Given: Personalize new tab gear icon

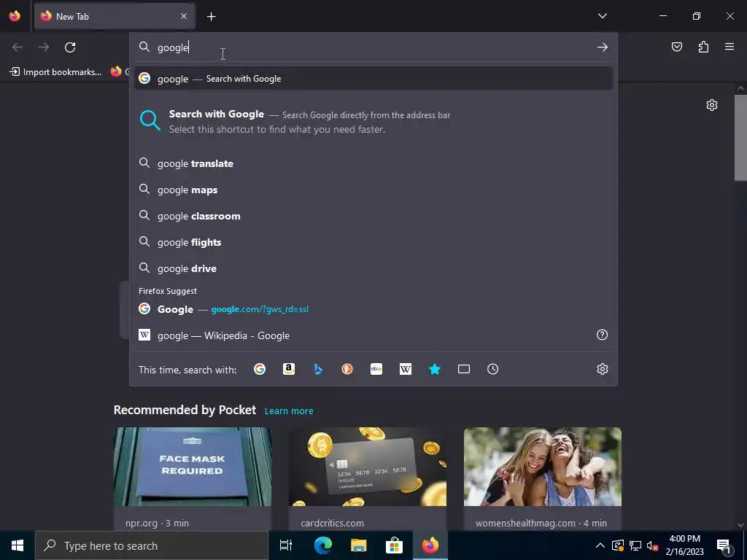Looking at the screenshot, I should click(x=712, y=105).
